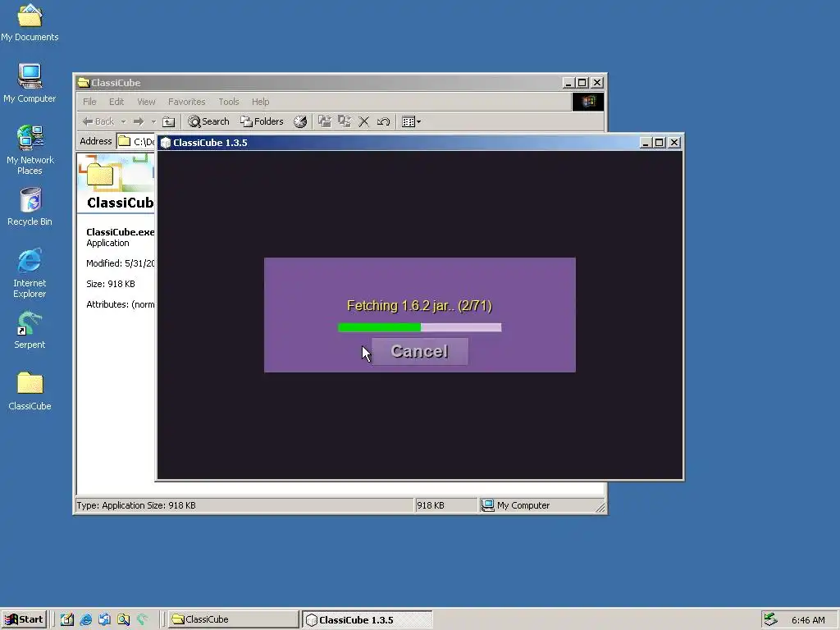Select the ClassiCube folder on desktop
Screen dimensions: 840x630
30,391
